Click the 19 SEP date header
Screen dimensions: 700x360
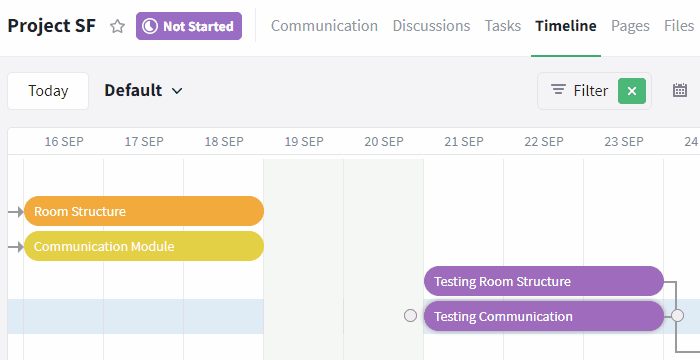click(x=304, y=142)
